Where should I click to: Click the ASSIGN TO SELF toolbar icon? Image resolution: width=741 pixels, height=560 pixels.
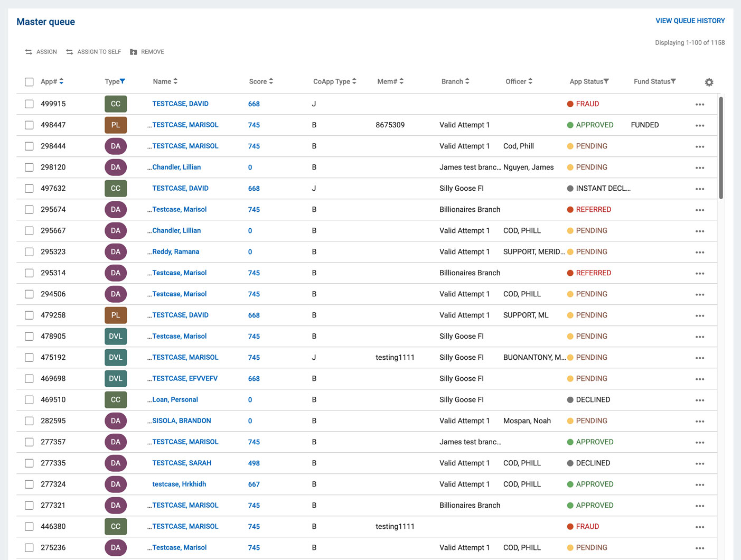click(x=69, y=51)
